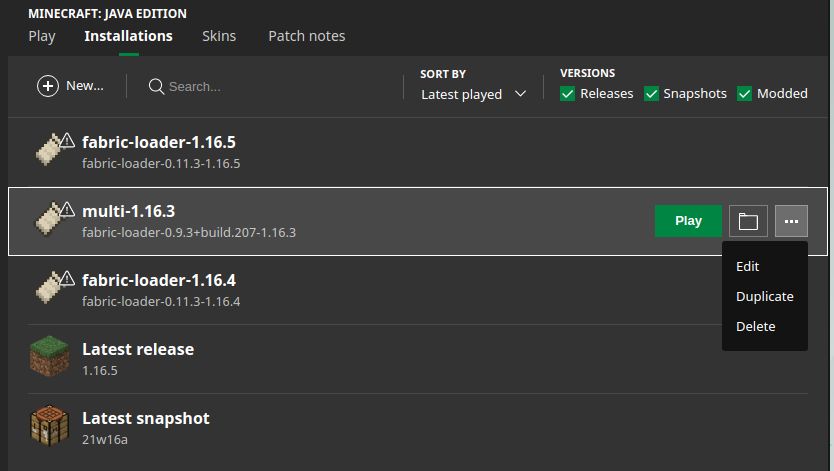
Task: Choose Duplicate in the context menu
Action: tap(764, 296)
